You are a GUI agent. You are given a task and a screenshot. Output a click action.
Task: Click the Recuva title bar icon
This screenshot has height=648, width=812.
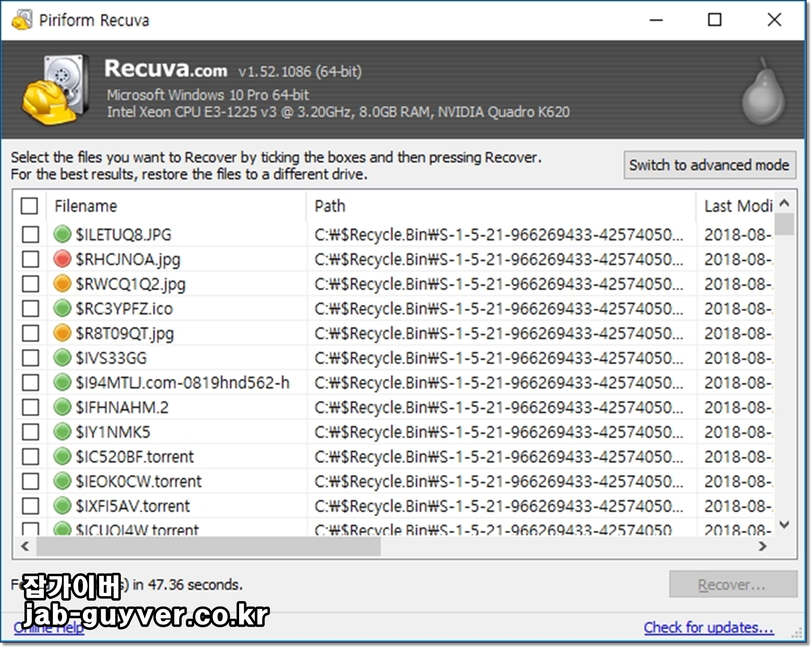[x=22, y=20]
